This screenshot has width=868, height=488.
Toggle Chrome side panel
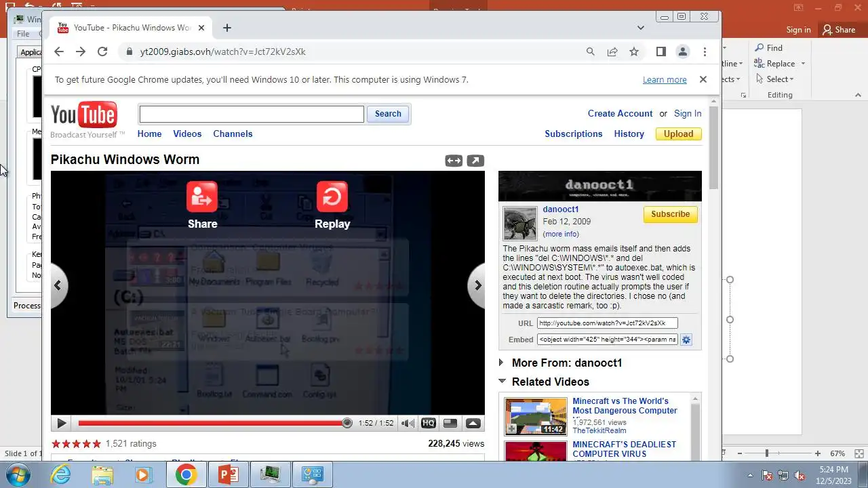[661, 52]
